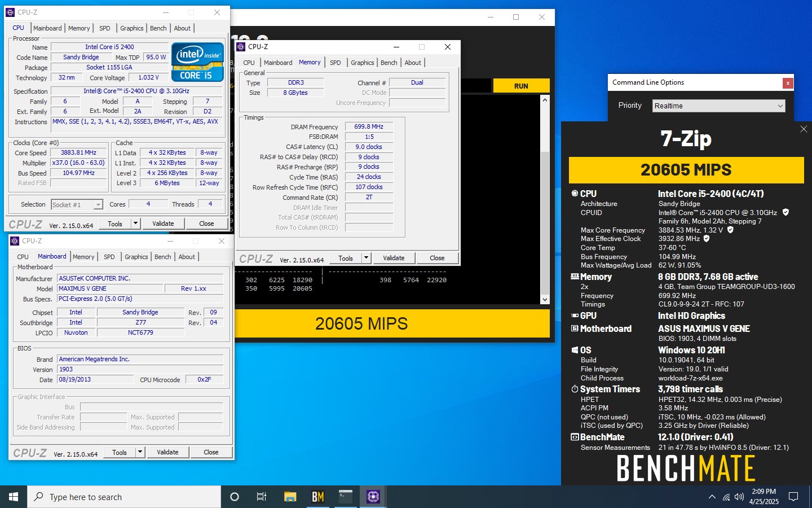This screenshot has height=508, width=812.
Task: Open Cortana from the taskbar
Action: coord(235,497)
